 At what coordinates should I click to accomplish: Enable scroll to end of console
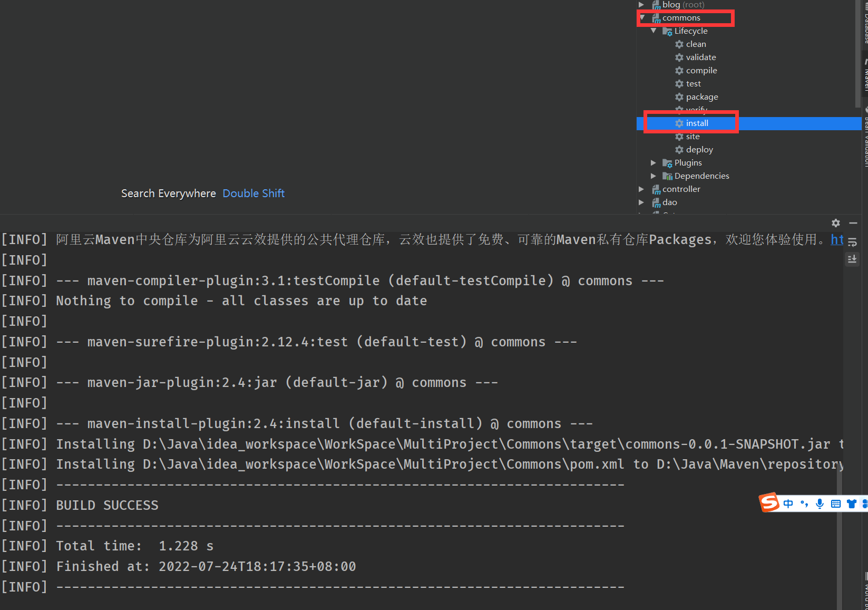(852, 259)
